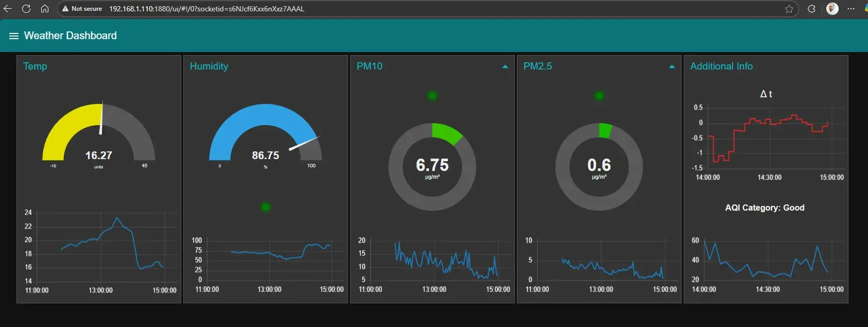
Task: Click the green segment of PM2.5 donut
Action: 605,131
